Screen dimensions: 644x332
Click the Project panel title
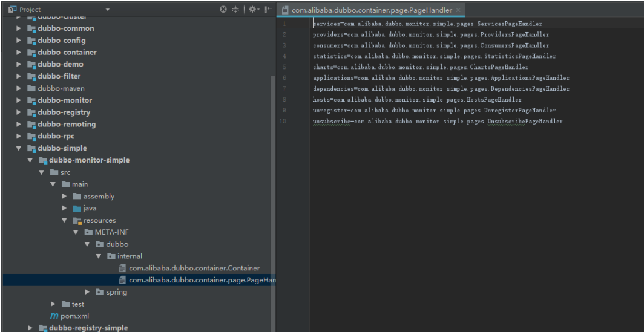[x=30, y=10]
